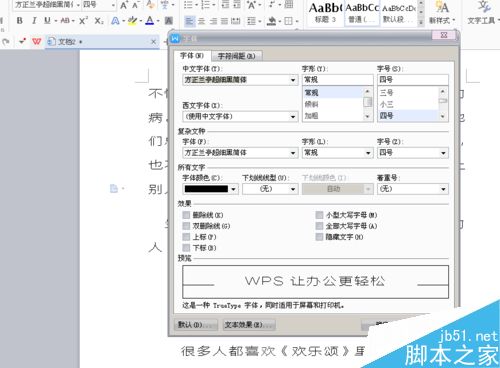Toggle bold formatting in the ribbon
The height and width of the screenshot is (368, 500).
[20, 21]
